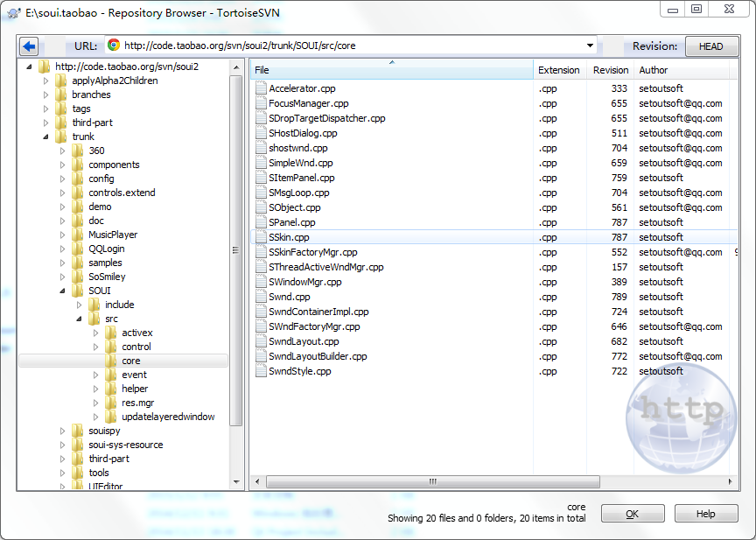This screenshot has height=540, width=756.
Task: Select the SObject.cpp file icon
Action: 261,207
